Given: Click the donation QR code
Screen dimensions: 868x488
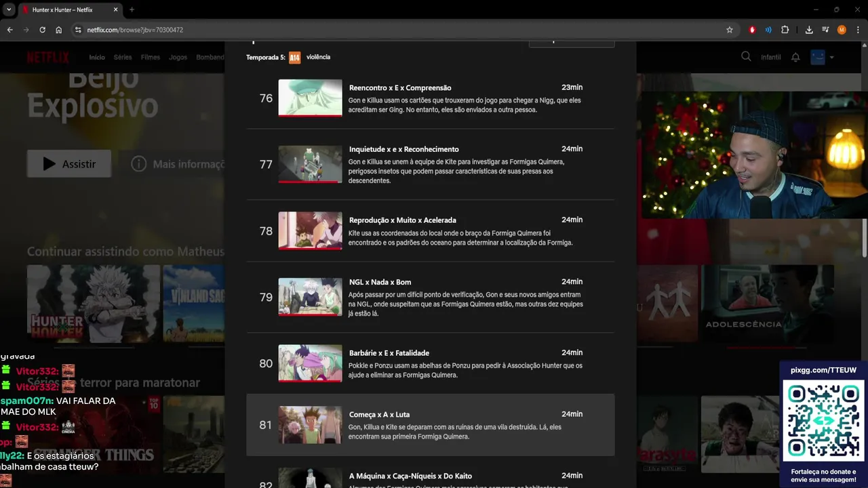Looking at the screenshot, I should click(x=824, y=421).
